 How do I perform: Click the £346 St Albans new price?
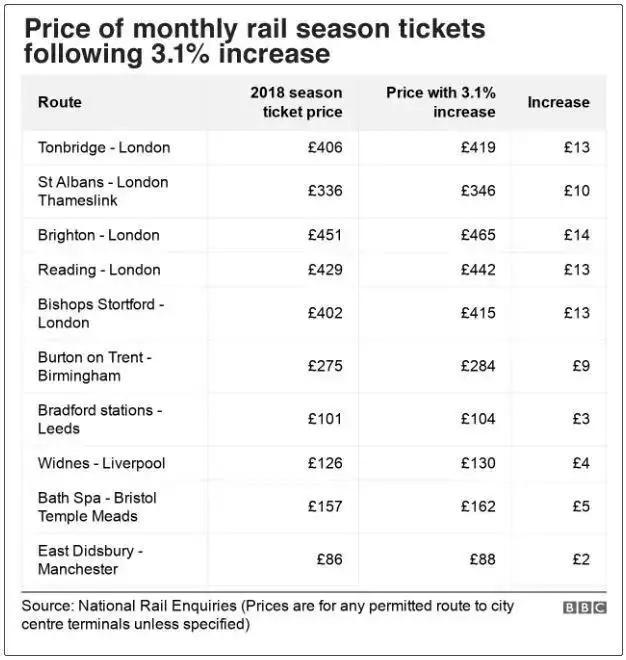coord(478,191)
